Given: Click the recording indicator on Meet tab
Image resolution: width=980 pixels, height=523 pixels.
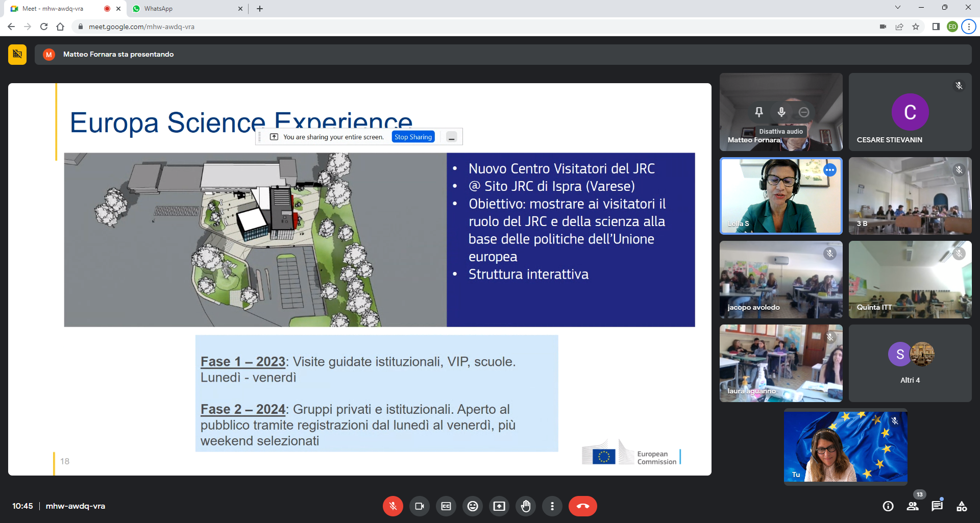Looking at the screenshot, I should tap(107, 9).
